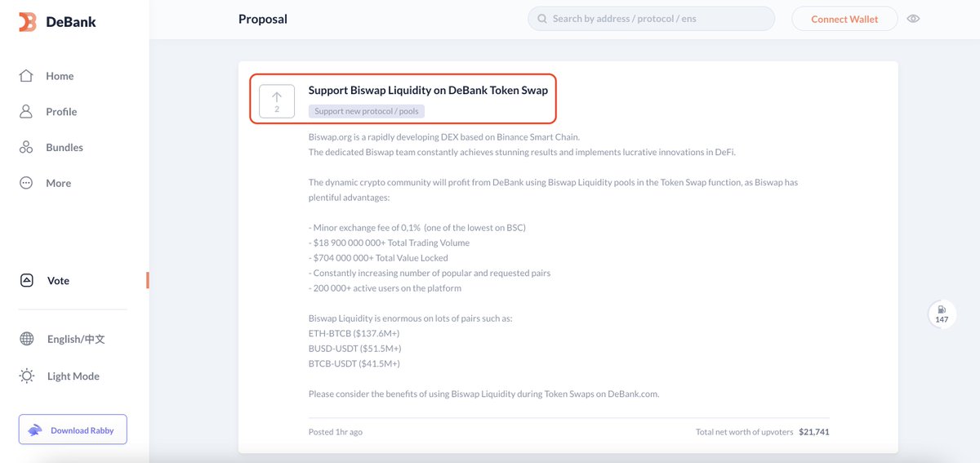Click the More ellipsis icon
This screenshot has height=463, width=980.
26,183
